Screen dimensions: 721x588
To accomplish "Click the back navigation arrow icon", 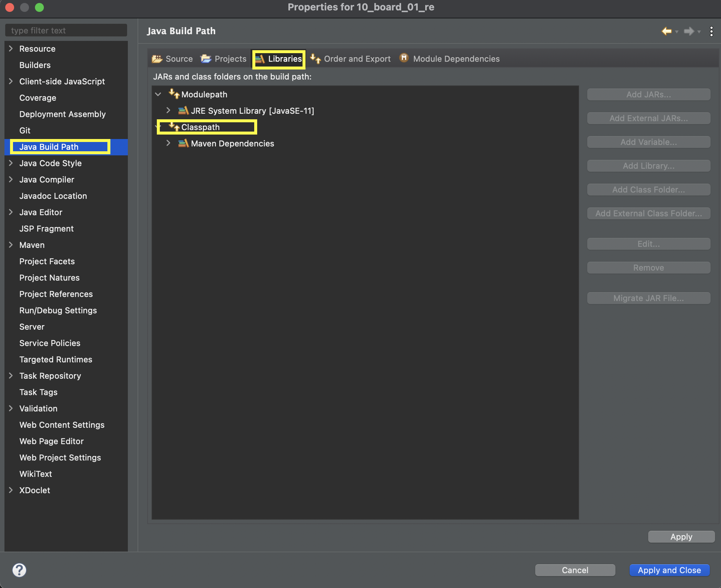I will tap(666, 31).
